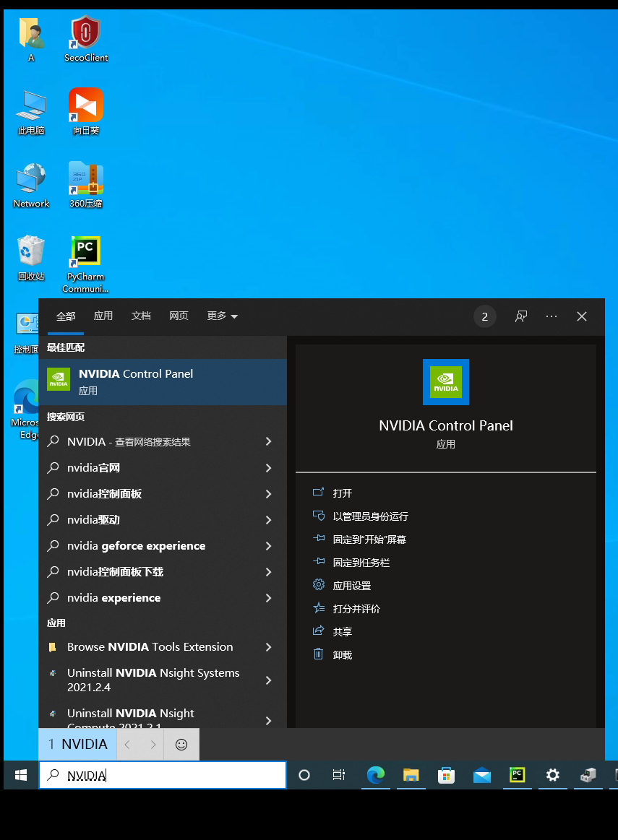Open File Explorer from taskbar
Image resolution: width=618 pixels, height=840 pixels.
(x=411, y=775)
